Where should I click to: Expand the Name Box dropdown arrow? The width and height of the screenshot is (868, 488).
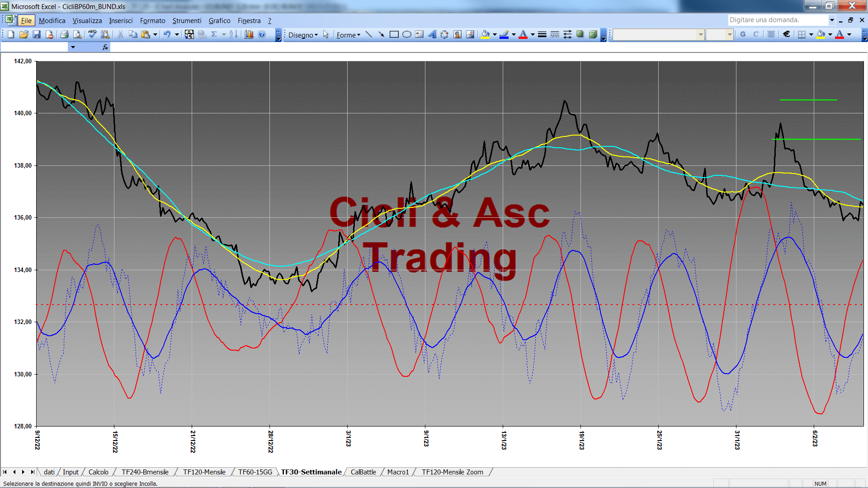[73, 47]
